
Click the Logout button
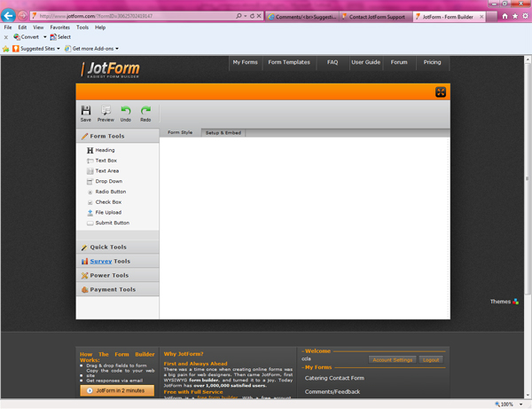point(431,360)
